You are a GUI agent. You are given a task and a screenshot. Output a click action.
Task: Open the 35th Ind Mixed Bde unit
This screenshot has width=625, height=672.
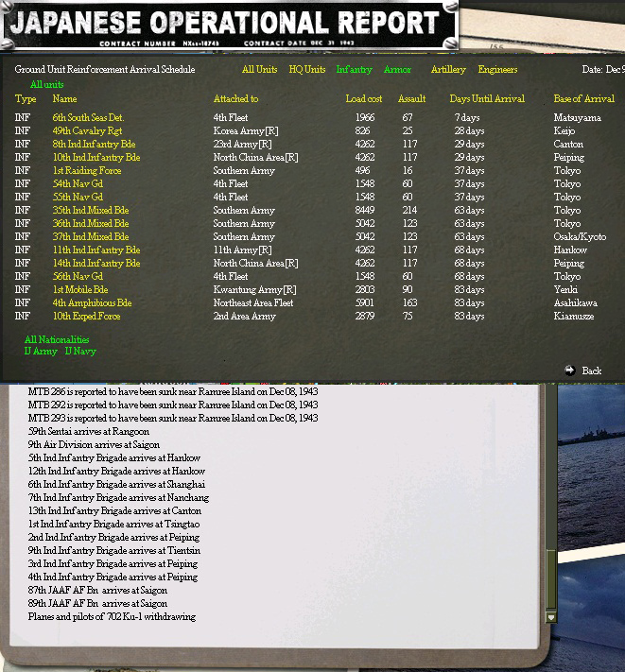tap(91, 210)
